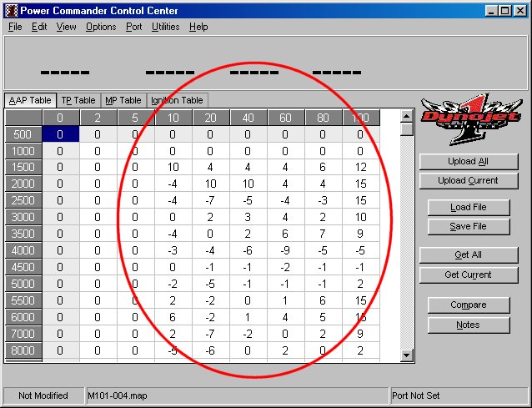Close the Power Commander window
The width and height of the screenshot is (532, 408).
coord(519,11)
